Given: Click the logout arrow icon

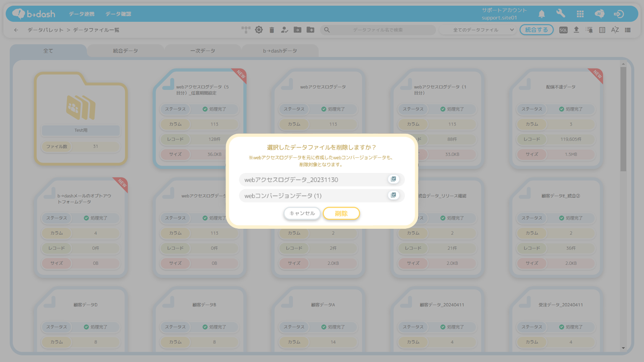Looking at the screenshot, I should coord(619,14).
